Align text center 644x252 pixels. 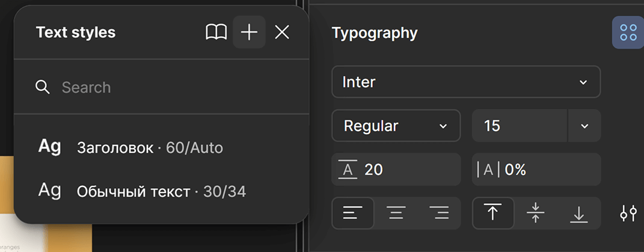pyautogui.click(x=396, y=213)
